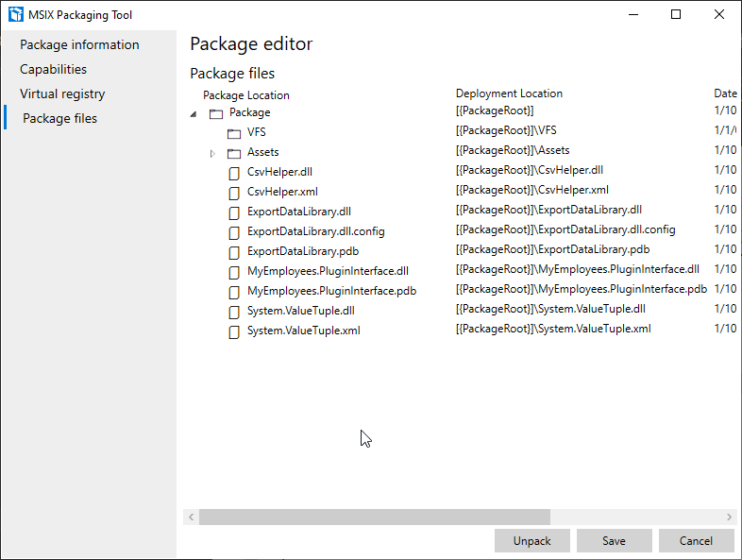This screenshot has width=742, height=560.
Task: Select the CsvHelper.xml file entry
Action: [x=282, y=192]
